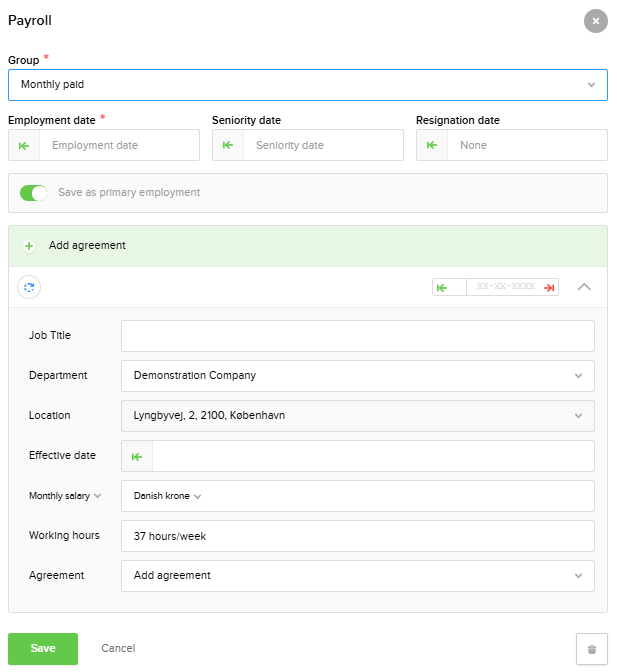Click the trash delete icon
Screen dimensions: 617x672
pyautogui.click(x=591, y=649)
